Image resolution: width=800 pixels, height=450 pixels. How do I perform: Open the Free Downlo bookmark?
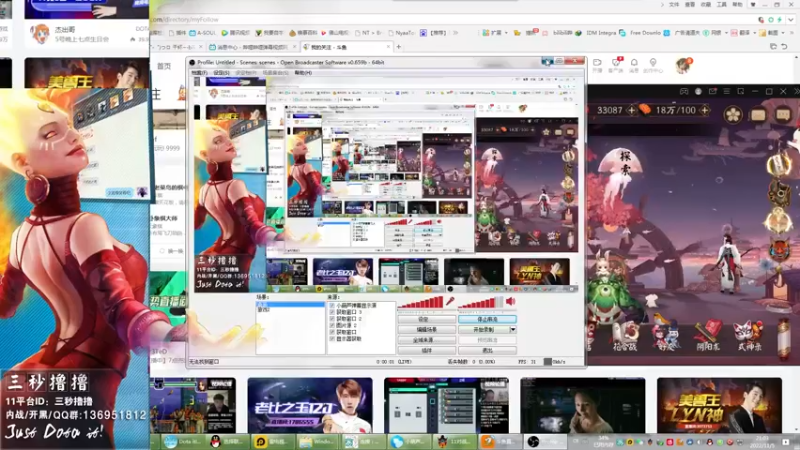(x=640, y=33)
